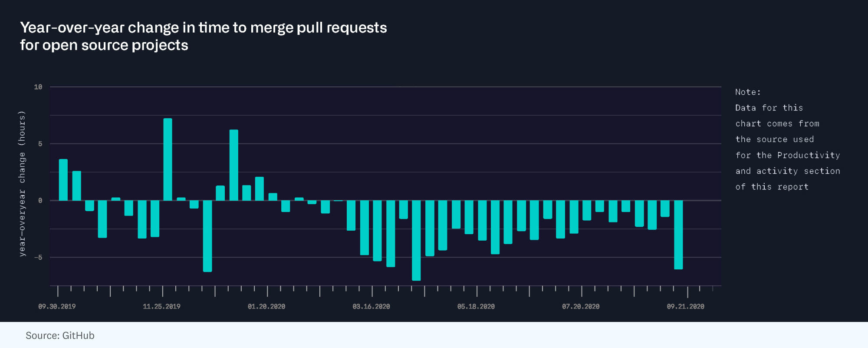Click the Source: GitHub text
The width and height of the screenshot is (868, 348).
click(60, 335)
